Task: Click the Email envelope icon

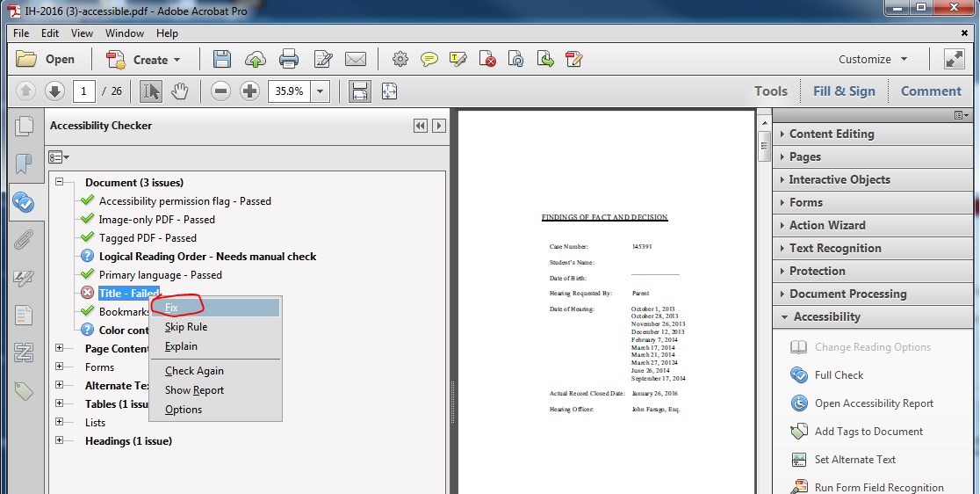Action: pyautogui.click(x=355, y=60)
